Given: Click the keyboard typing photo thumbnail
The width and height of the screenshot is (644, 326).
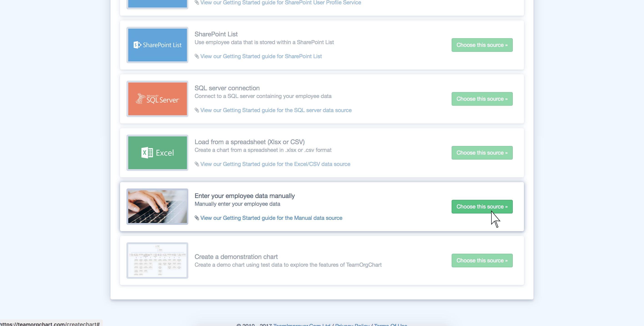Looking at the screenshot, I should [x=157, y=206].
